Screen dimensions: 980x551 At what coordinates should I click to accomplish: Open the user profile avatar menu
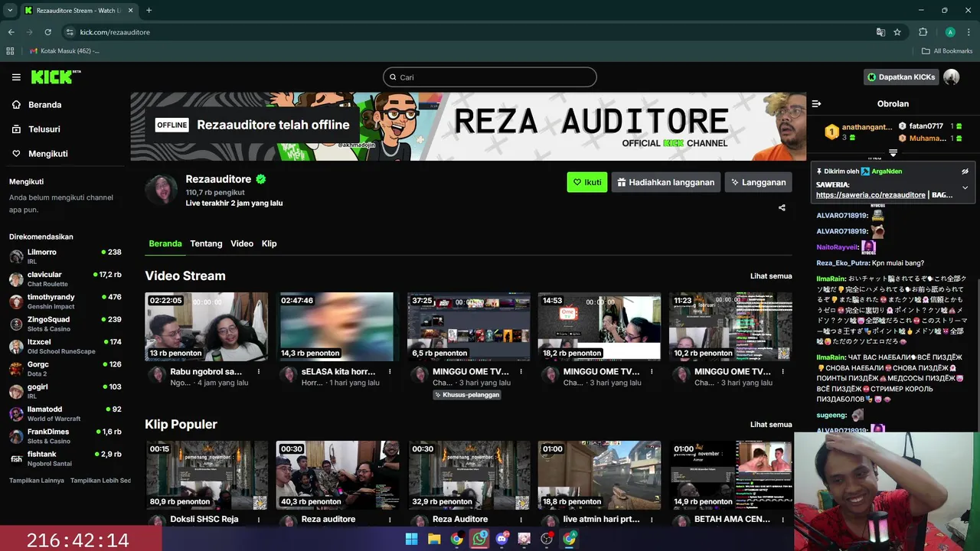[952, 77]
